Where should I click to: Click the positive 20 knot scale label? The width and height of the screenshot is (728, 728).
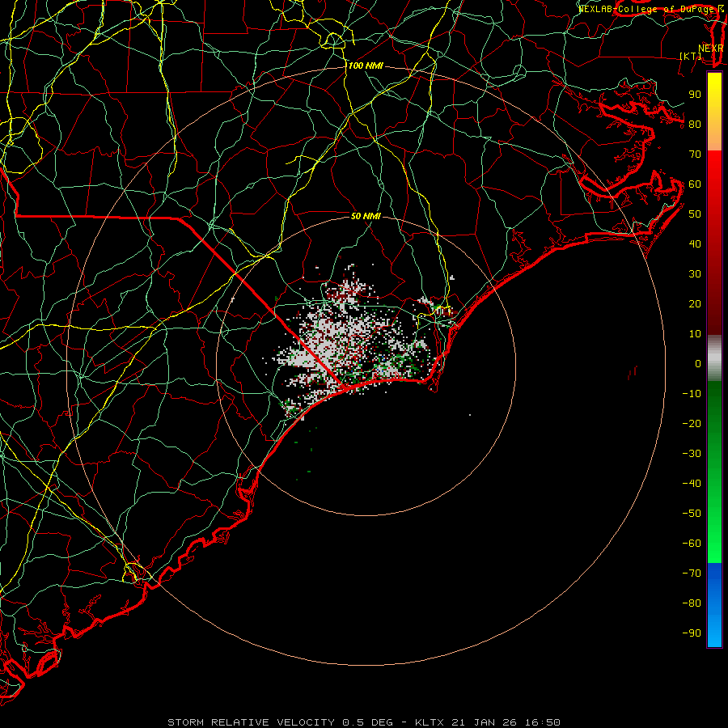695,303
